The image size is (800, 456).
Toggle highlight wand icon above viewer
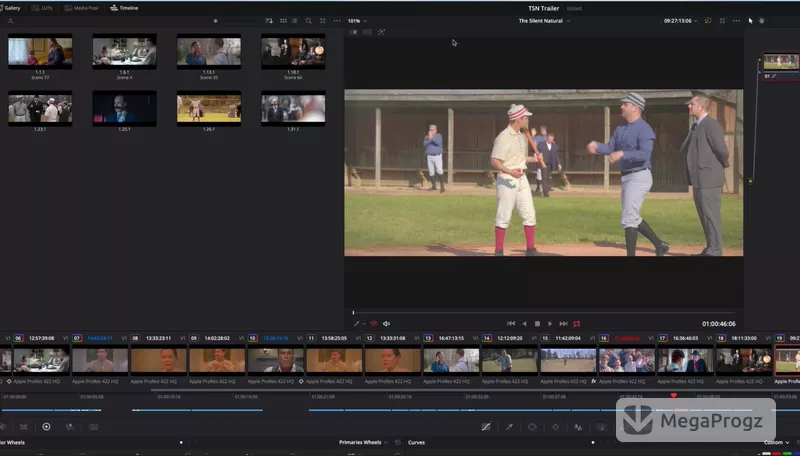pyautogui.click(x=381, y=32)
